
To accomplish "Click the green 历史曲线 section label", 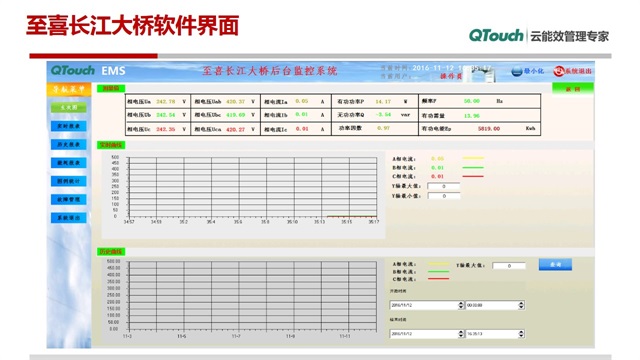I will (111, 251).
